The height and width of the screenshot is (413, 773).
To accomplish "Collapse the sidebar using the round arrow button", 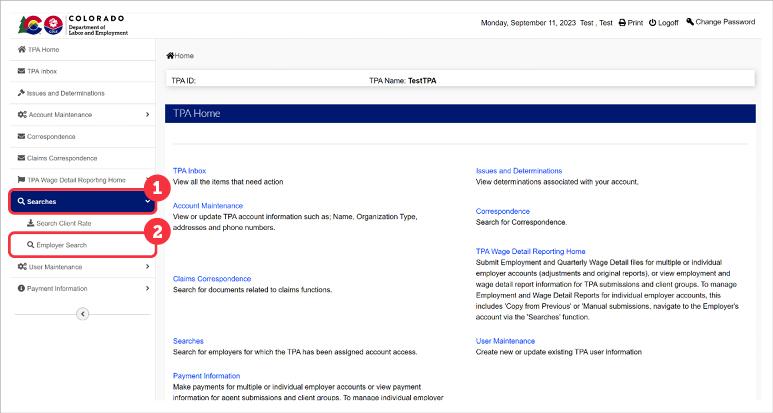I will 83,313.
